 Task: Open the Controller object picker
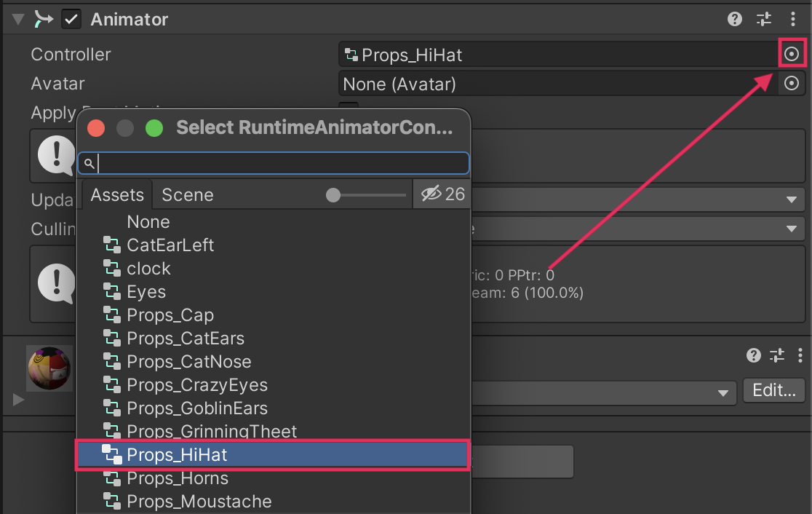pos(792,54)
